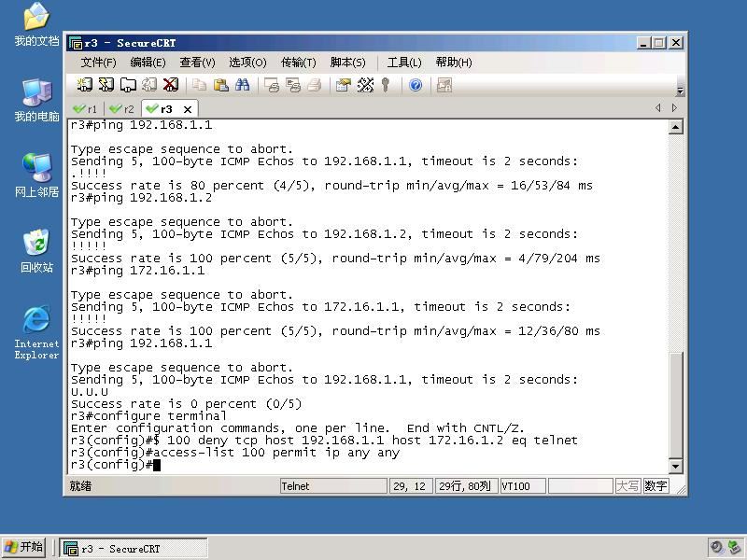Close the r3 tab with its X
The width and height of the screenshot is (747, 560).
[x=188, y=109]
